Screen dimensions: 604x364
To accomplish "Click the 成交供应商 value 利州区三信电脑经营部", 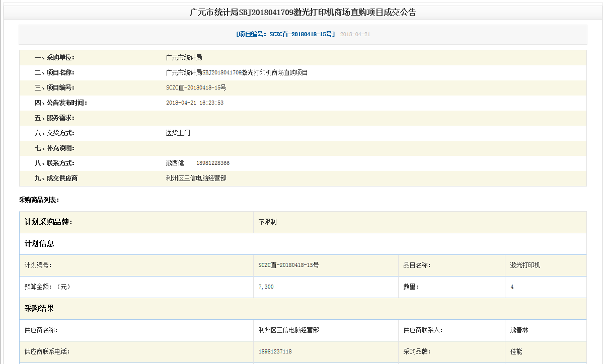I will coord(196,178).
